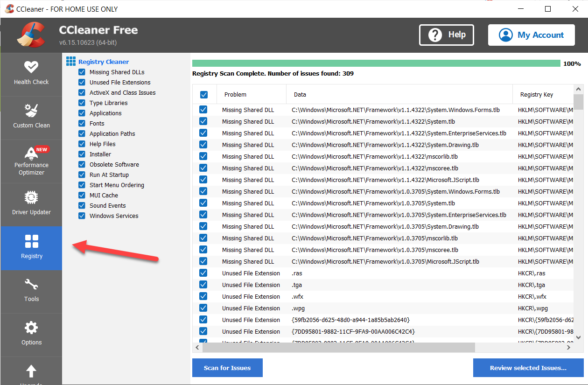Sort results by Registry Key column
The height and width of the screenshot is (385, 588).
[x=543, y=94]
